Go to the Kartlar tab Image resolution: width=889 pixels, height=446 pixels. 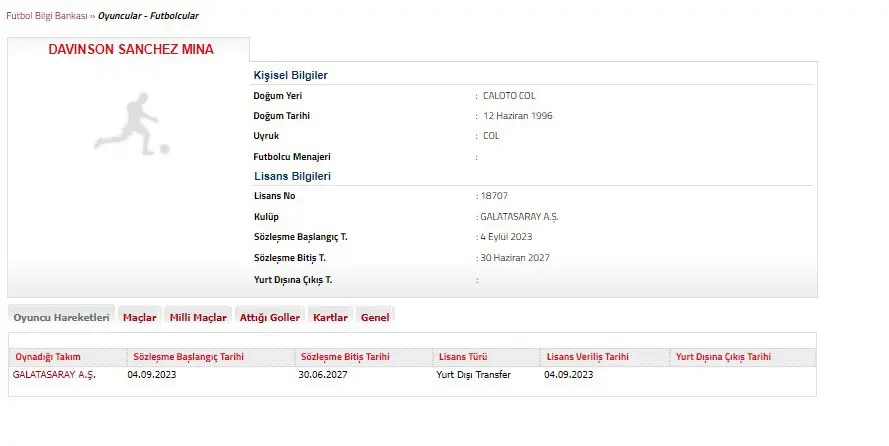330,317
